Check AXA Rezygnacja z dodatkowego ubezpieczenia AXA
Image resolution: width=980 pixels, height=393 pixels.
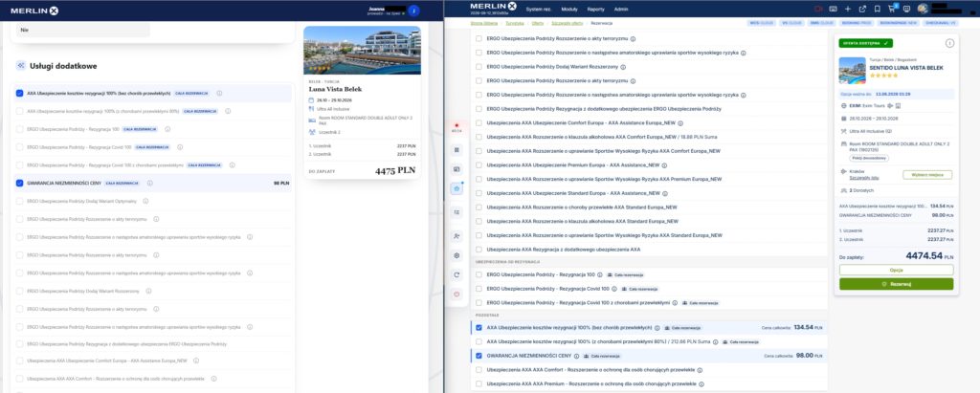(x=479, y=250)
